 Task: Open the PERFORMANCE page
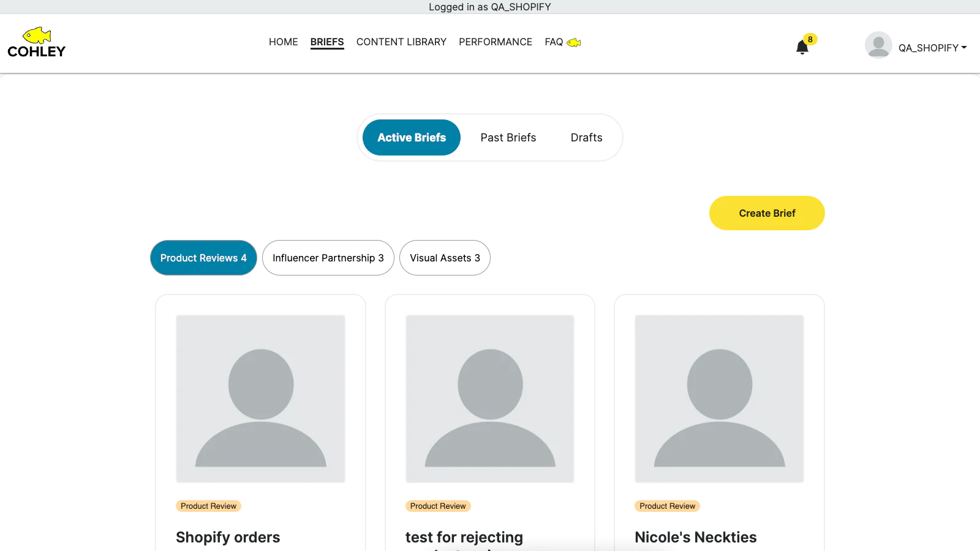[x=496, y=42]
